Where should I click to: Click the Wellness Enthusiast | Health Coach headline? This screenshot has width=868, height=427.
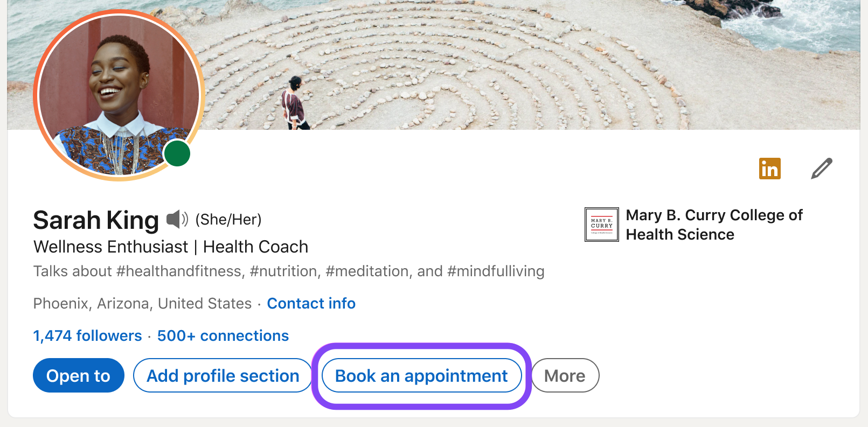[x=171, y=247]
